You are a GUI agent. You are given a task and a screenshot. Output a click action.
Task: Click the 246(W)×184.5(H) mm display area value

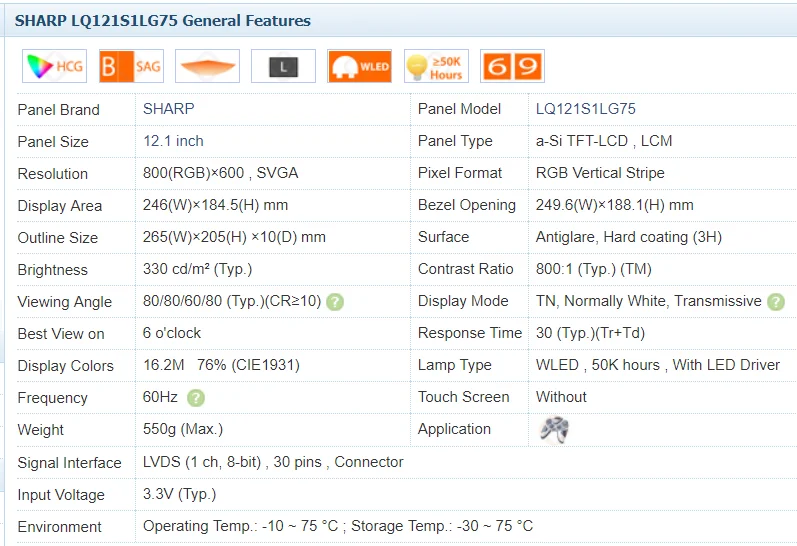(216, 205)
